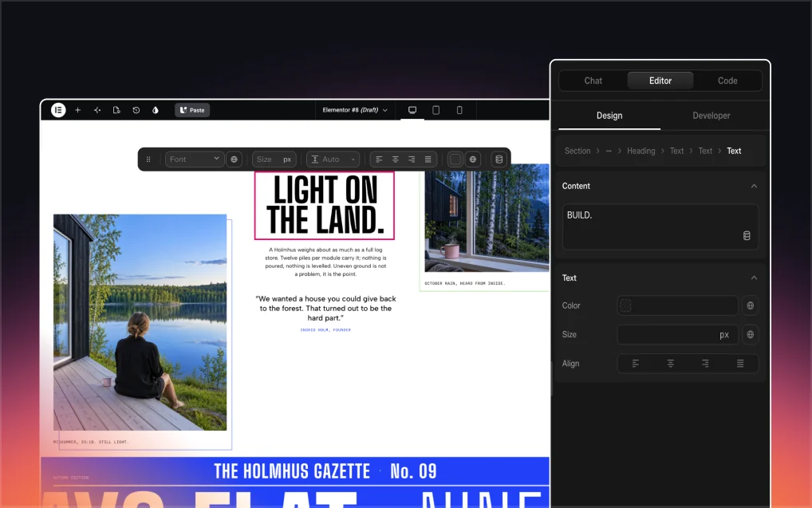Click the highlighted final Text breadcrumb
The width and height of the screenshot is (812, 508).
734,151
